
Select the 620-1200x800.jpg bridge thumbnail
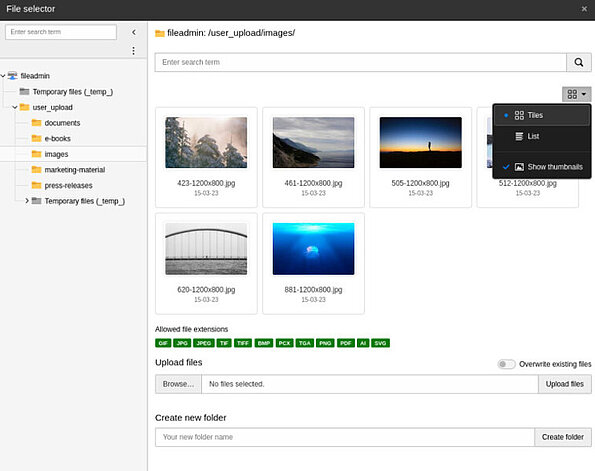(206, 249)
